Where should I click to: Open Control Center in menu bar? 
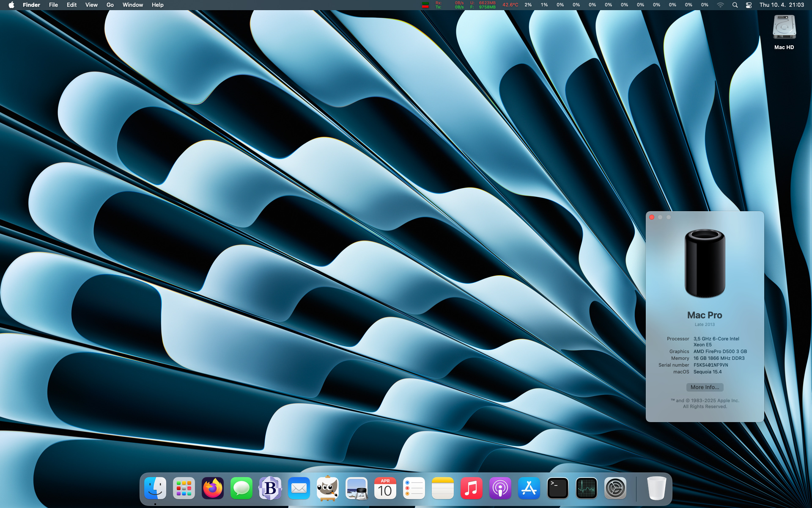click(x=749, y=5)
